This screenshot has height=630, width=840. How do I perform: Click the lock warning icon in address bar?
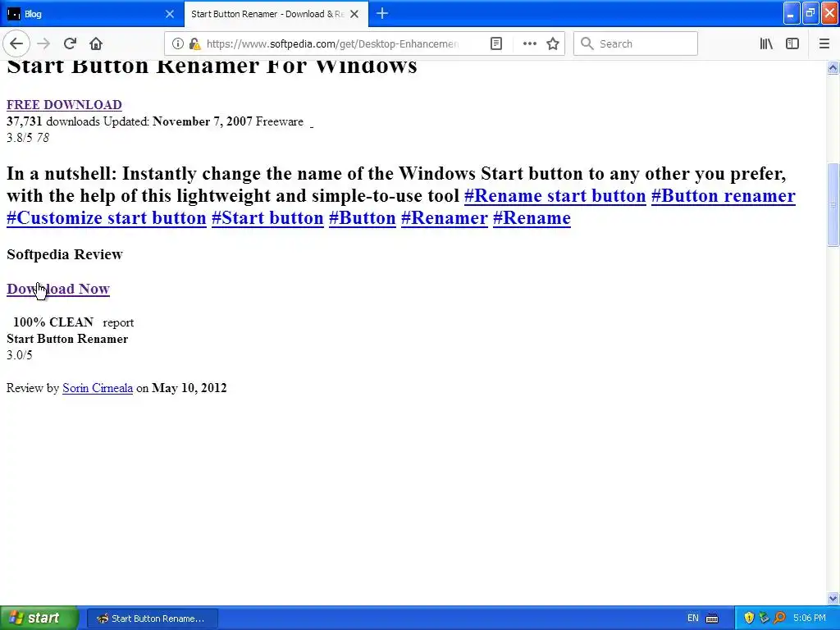tap(195, 43)
